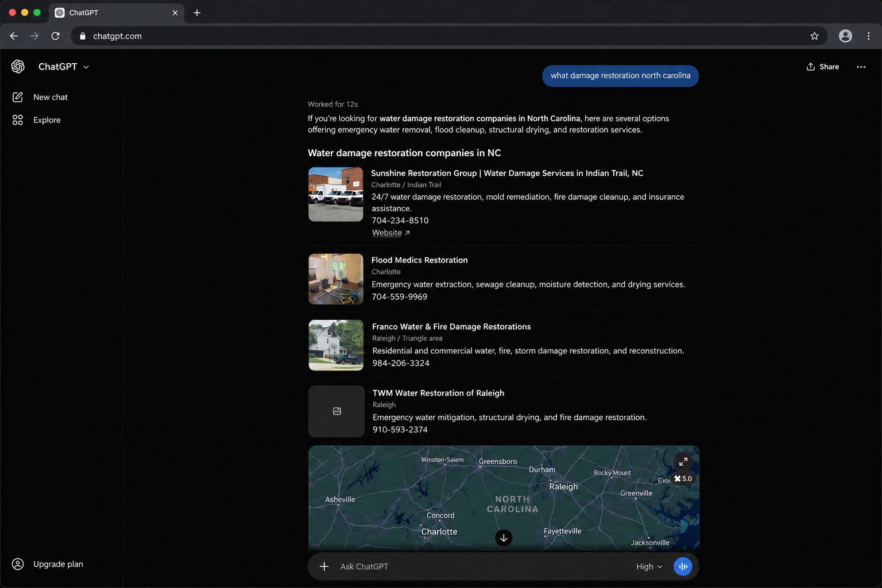
Task: Click the TWM Water Restoration placeholder image
Action: pyautogui.click(x=336, y=411)
